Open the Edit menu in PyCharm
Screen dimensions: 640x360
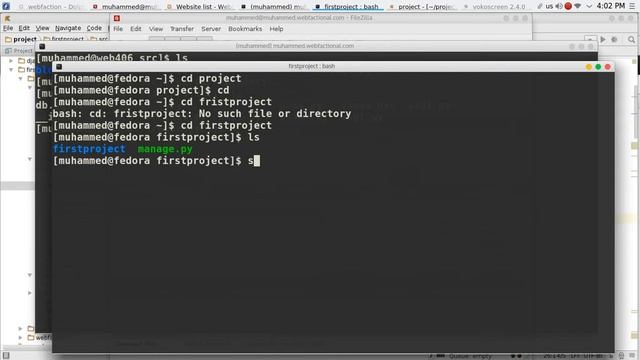(24, 28)
